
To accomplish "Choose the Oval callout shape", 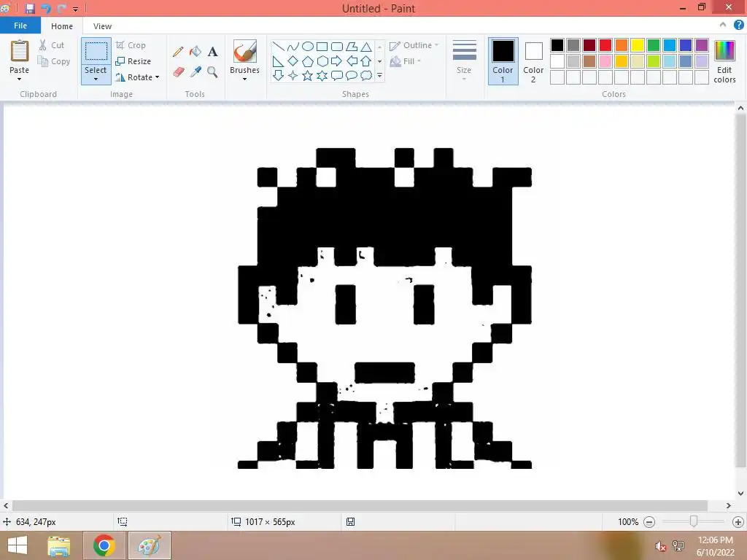I will [352, 75].
